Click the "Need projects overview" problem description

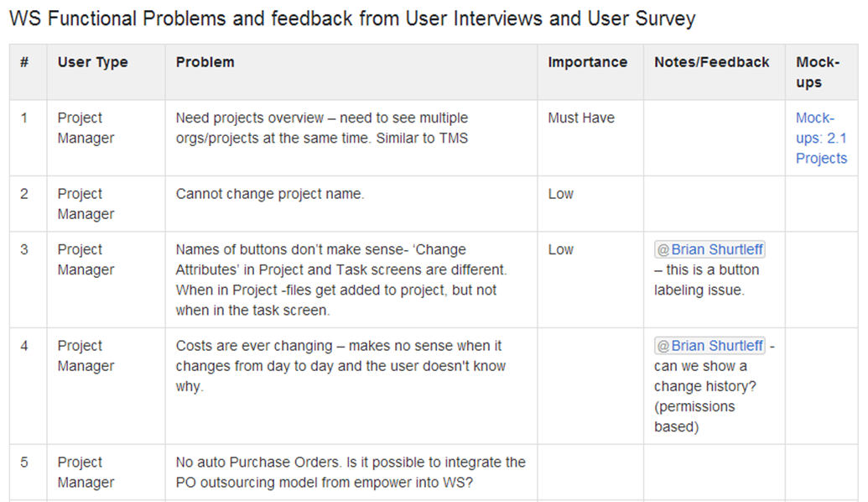coord(321,128)
